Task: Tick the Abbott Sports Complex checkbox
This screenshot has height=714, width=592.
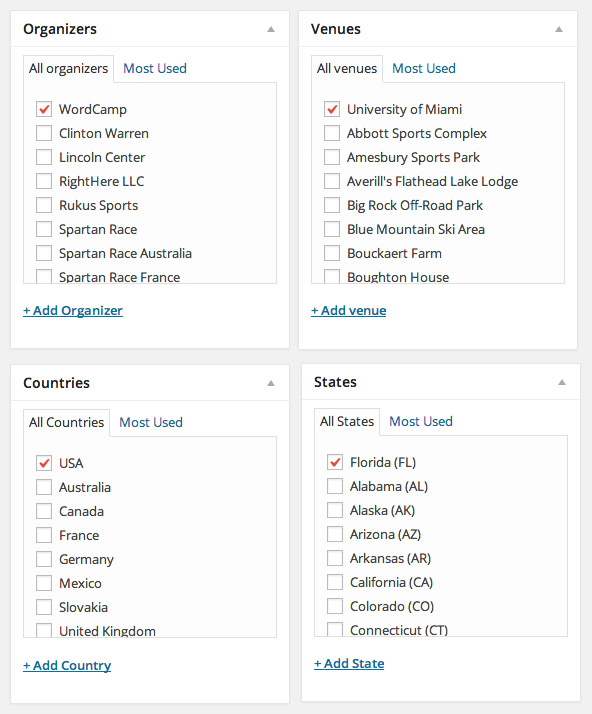Action: 332,133
